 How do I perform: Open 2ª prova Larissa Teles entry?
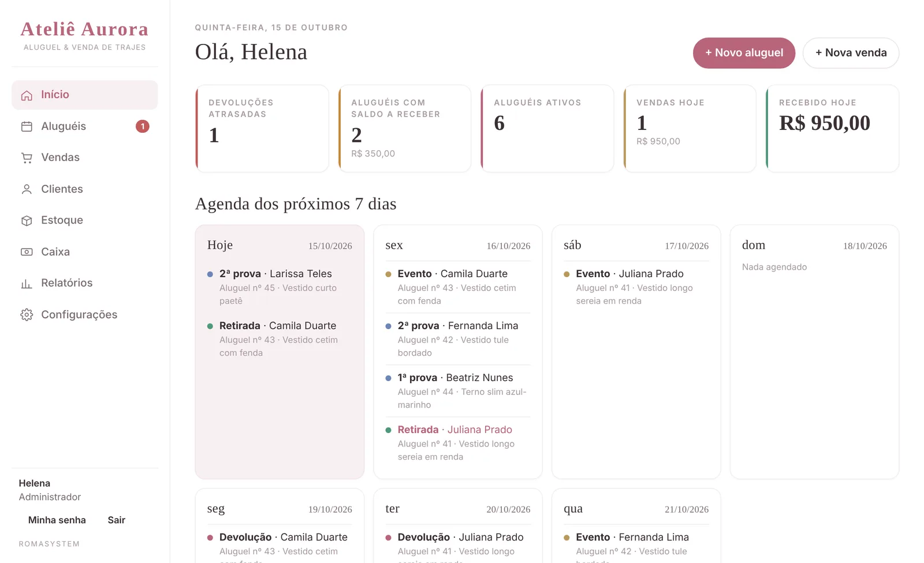pos(280,287)
